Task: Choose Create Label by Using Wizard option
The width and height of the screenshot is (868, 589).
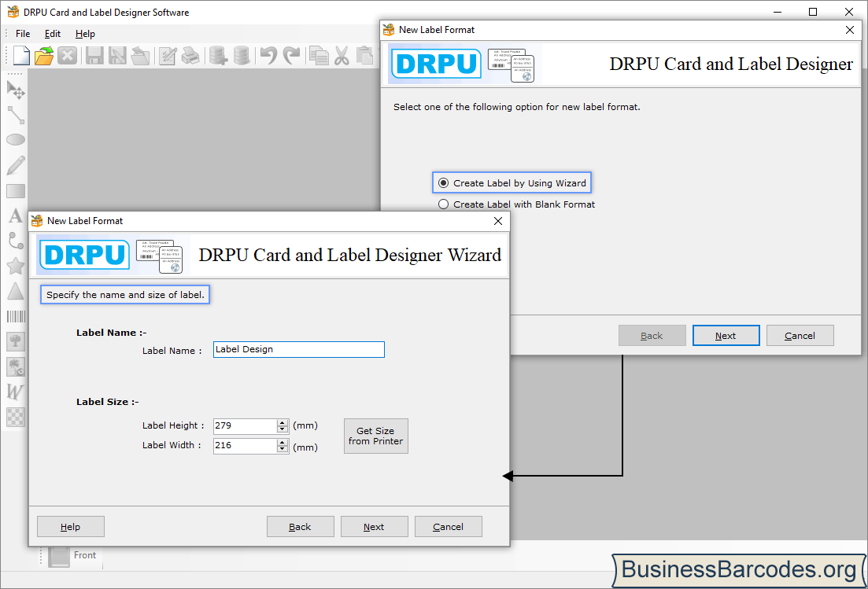Action: pos(512,183)
